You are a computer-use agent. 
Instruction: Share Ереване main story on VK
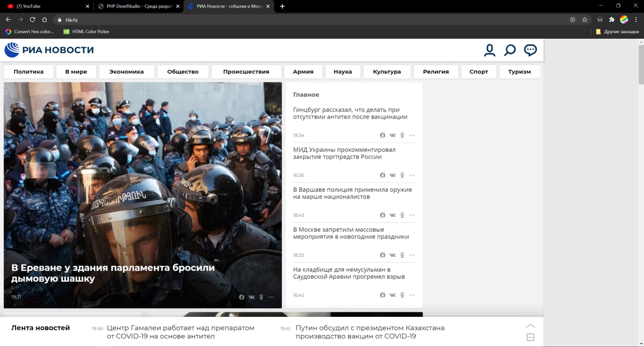[x=252, y=297]
